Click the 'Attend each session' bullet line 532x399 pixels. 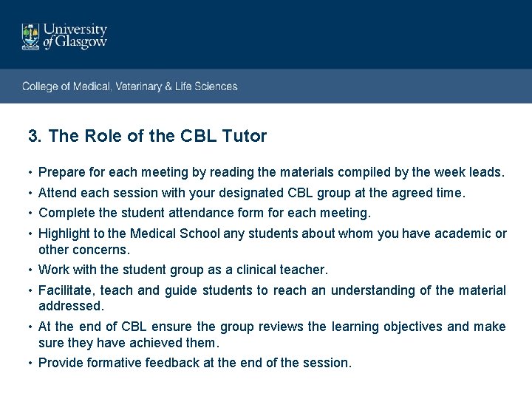(251, 193)
